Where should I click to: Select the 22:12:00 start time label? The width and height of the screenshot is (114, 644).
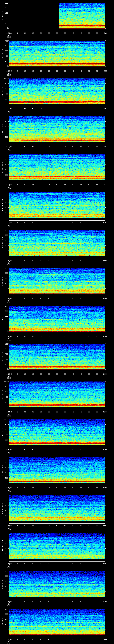[9, 336]
